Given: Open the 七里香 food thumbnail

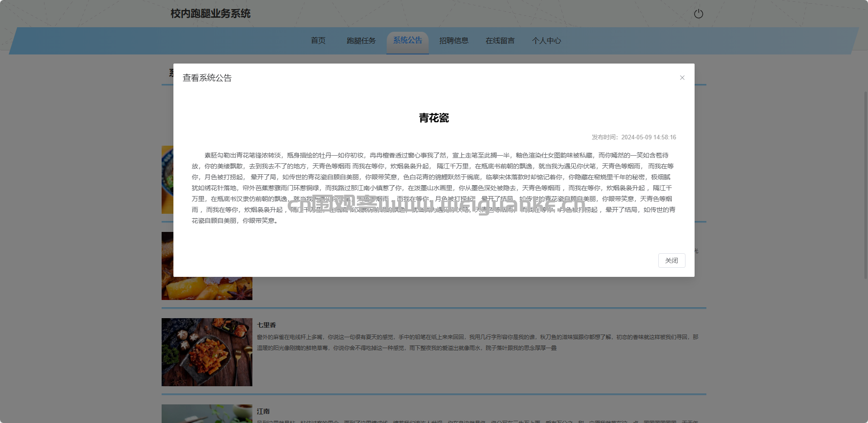Looking at the screenshot, I should 207,352.
